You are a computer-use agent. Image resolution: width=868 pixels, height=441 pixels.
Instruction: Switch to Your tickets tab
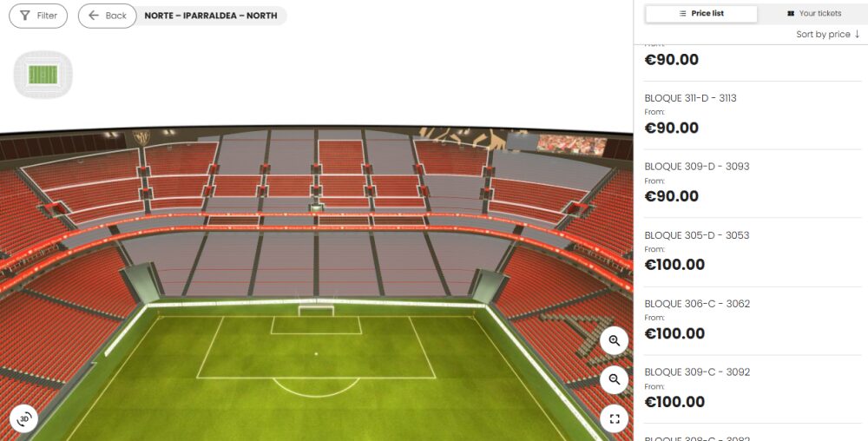tap(814, 14)
